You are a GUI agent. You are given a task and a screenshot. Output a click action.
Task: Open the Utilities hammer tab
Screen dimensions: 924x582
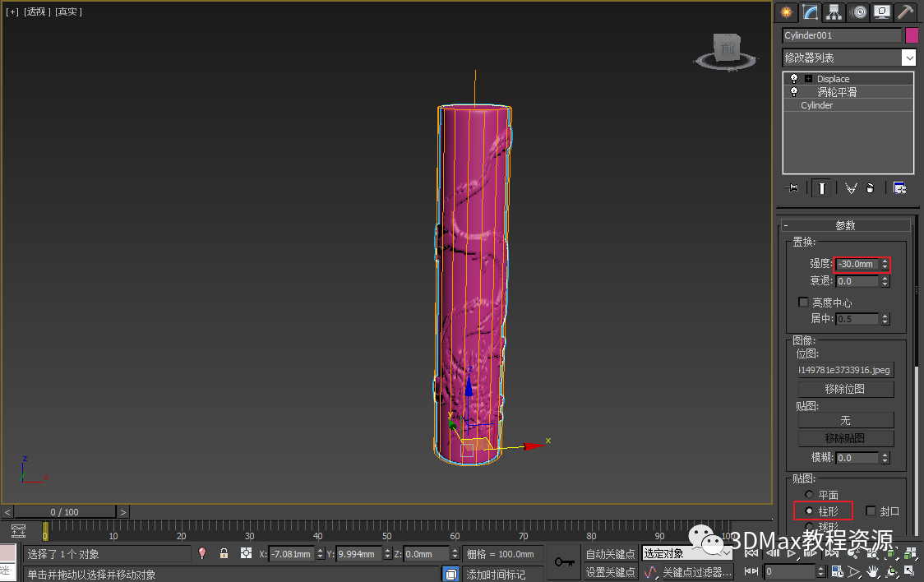(906, 12)
